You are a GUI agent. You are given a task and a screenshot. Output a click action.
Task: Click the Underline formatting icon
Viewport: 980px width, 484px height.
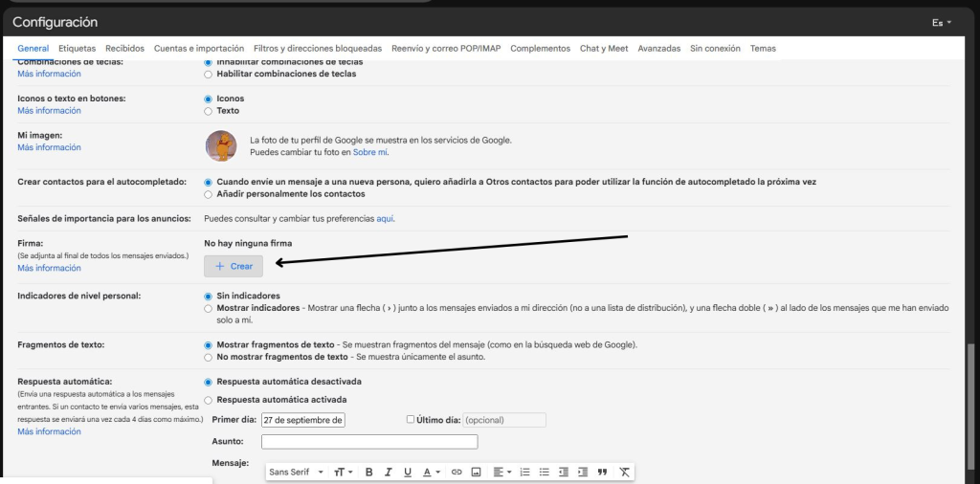click(408, 472)
